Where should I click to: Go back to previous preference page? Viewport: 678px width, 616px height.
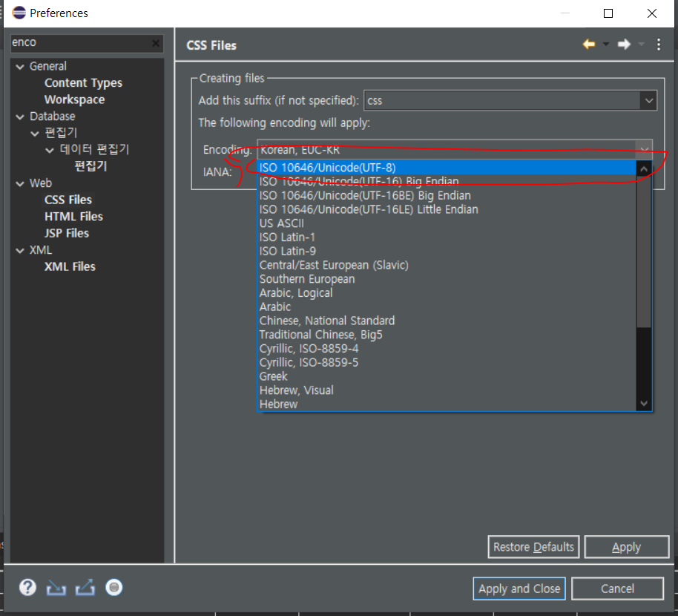[589, 44]
